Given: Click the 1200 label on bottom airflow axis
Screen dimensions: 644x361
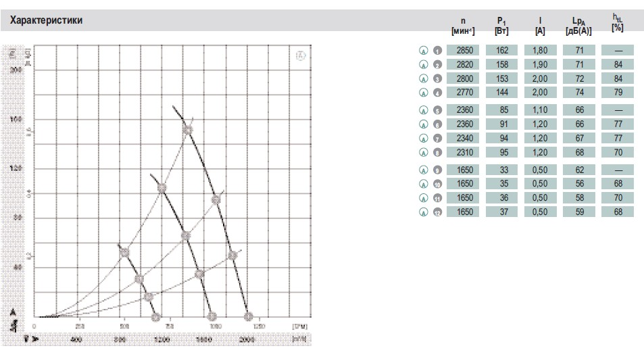Looking at the screenshot, I should pos(162,339).
